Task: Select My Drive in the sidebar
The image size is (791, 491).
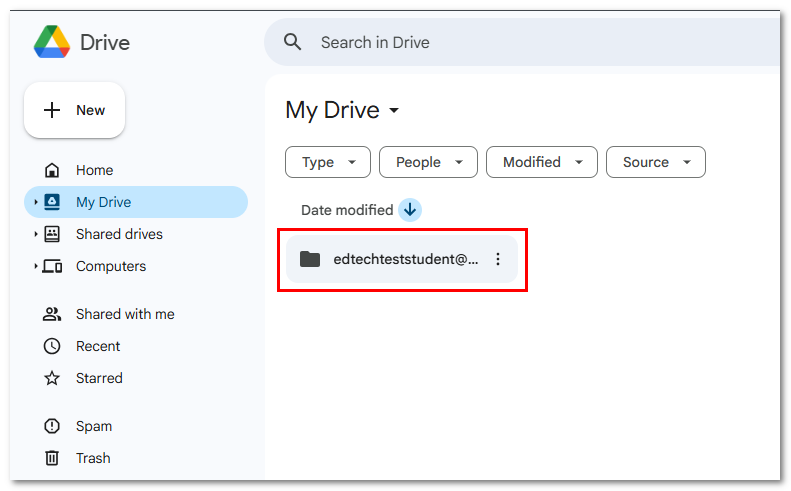Action: (136, 202)
